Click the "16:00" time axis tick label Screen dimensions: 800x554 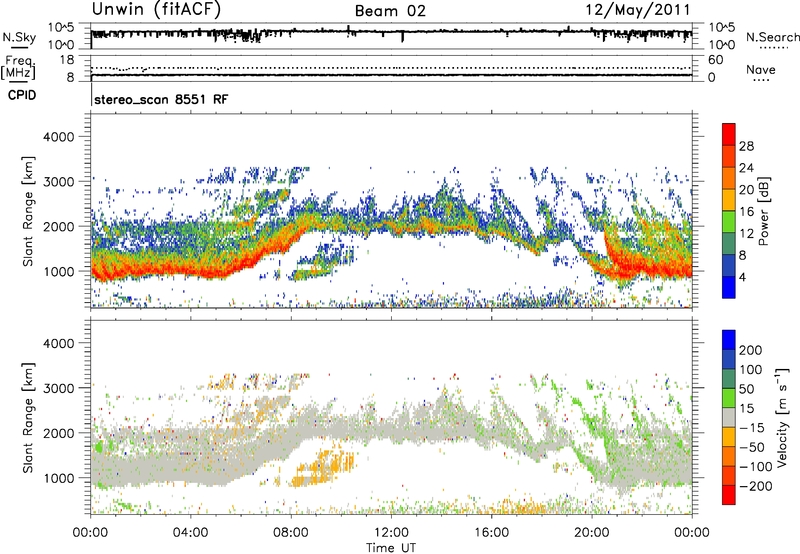(491, 533)
